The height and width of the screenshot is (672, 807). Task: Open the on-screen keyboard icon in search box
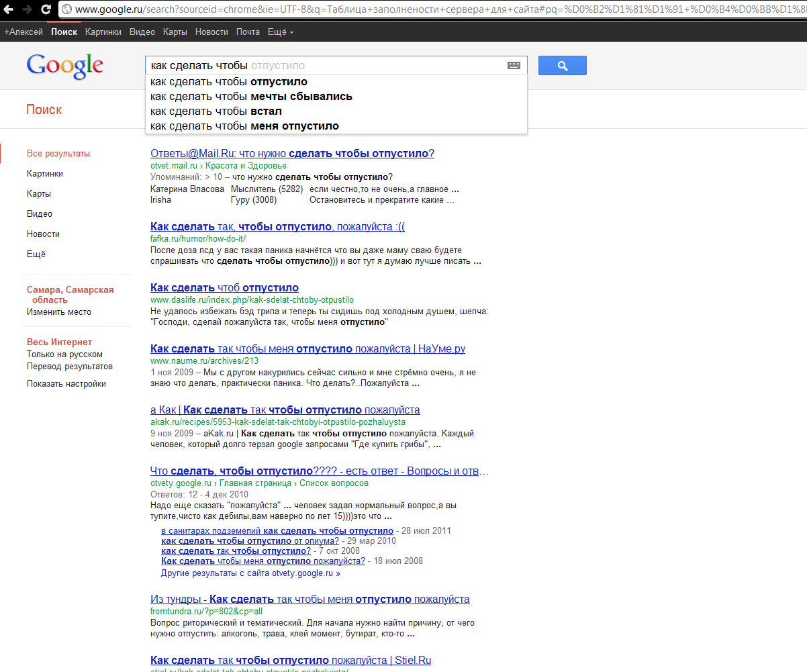pos(514,66)
